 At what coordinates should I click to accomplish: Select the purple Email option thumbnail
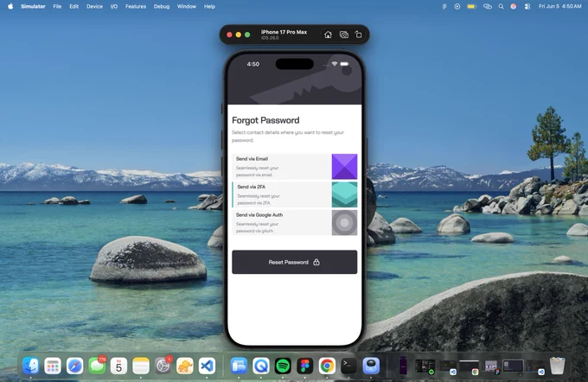click(344, 167)
